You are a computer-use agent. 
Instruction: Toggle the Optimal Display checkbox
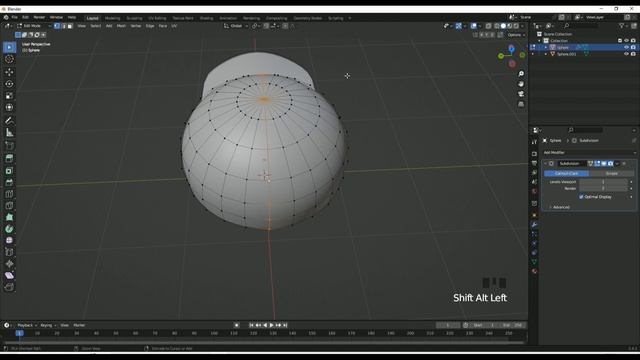click(x=581, y=197)
